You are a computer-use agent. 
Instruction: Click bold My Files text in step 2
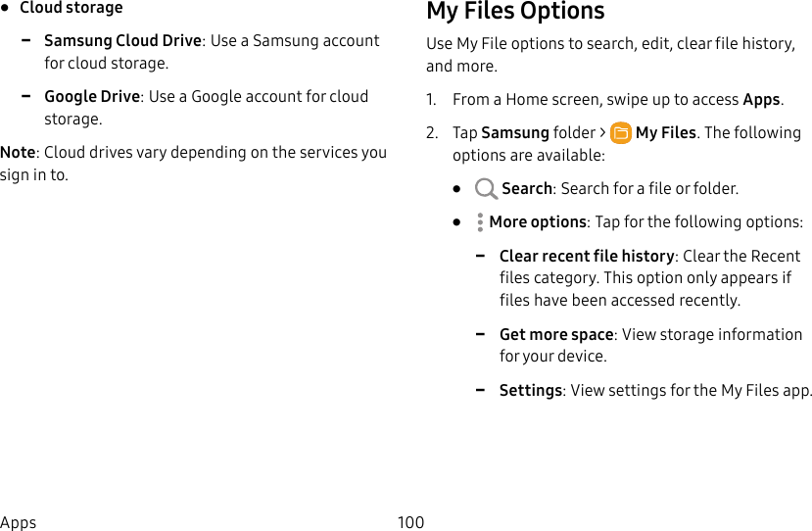665,133
